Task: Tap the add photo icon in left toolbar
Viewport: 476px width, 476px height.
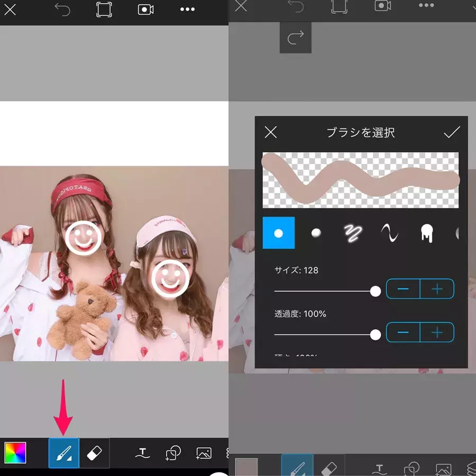Action: point(204,453)
